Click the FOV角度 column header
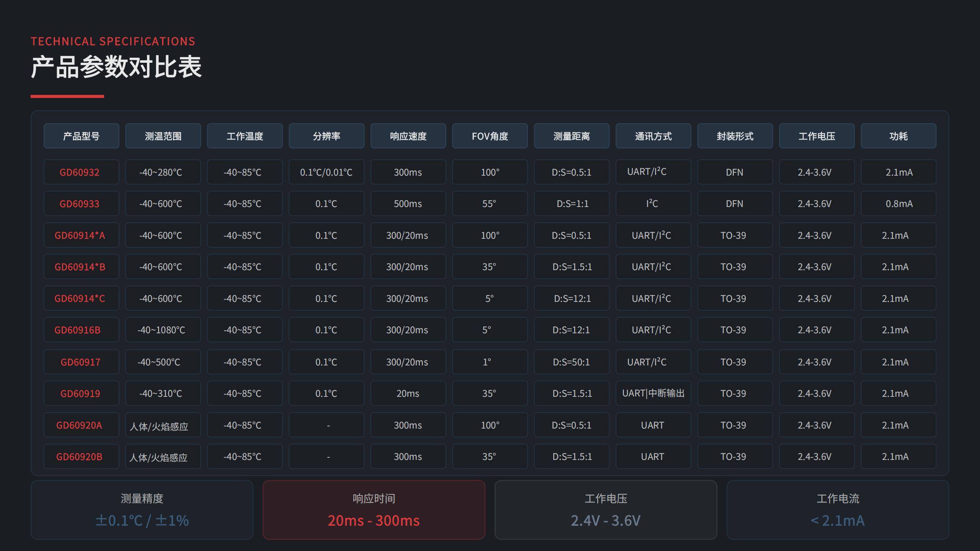980x551 pixels. coord(490,136)
